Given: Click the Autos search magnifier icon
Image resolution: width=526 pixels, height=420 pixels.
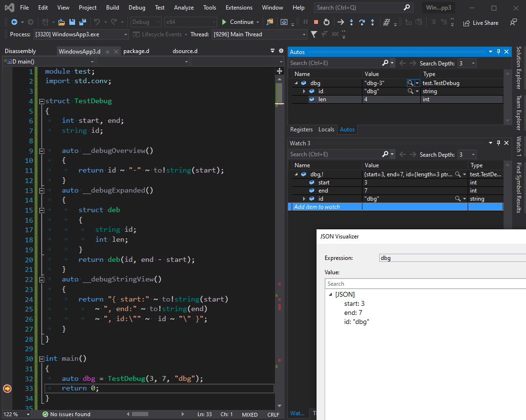Looking at the screenshot, I should pos(385,63).
